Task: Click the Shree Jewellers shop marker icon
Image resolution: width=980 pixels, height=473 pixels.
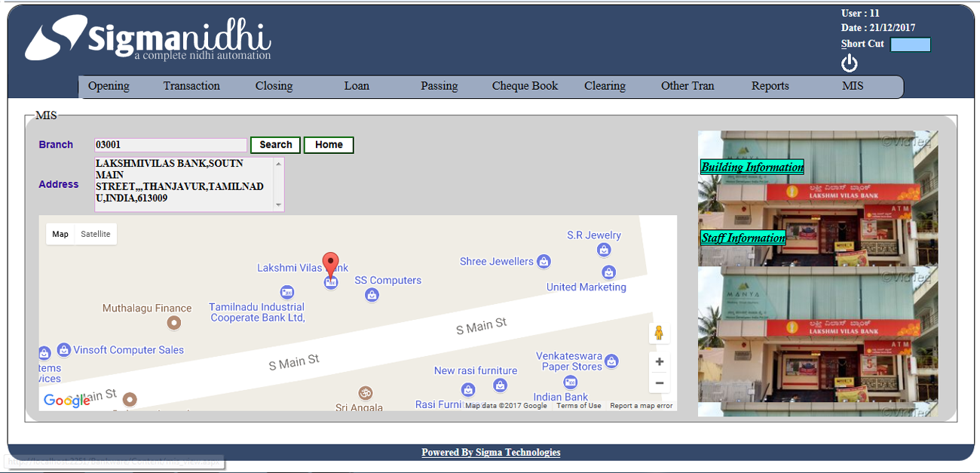Action: [544, 262]
